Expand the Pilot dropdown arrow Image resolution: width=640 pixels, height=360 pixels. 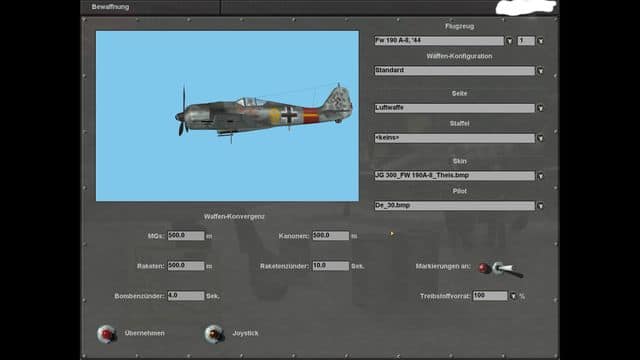540,206
